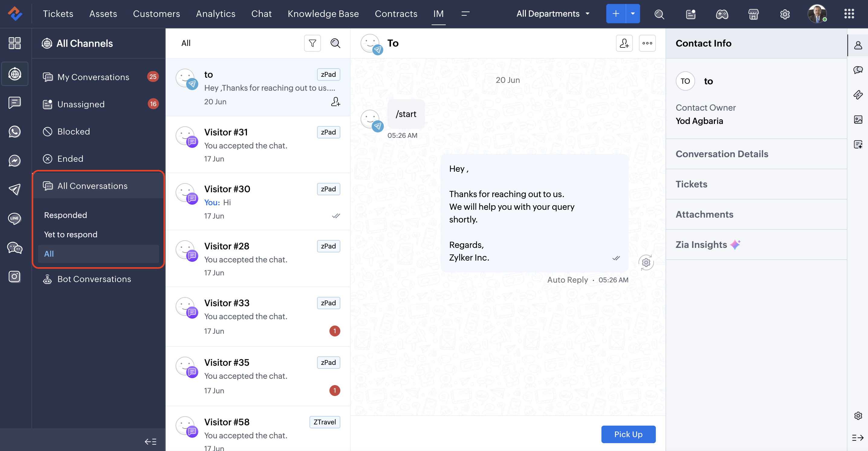Open the Tickets tab
Viewport: 868px width, 451px height.
pyautogui.click(x=58, y=14)
